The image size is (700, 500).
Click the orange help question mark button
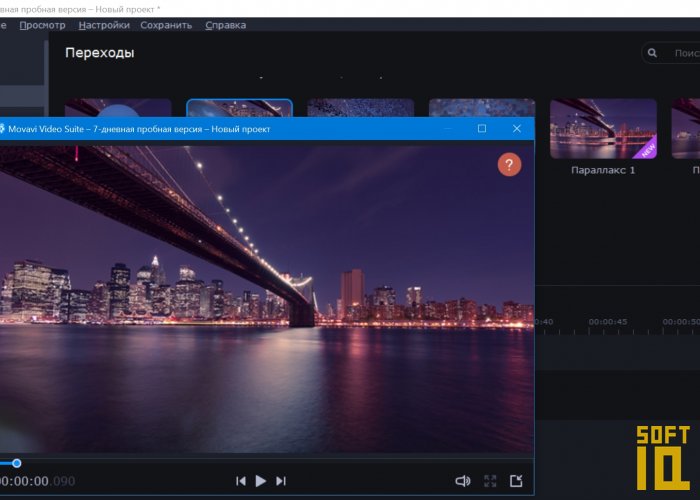[x=509, y=165]
